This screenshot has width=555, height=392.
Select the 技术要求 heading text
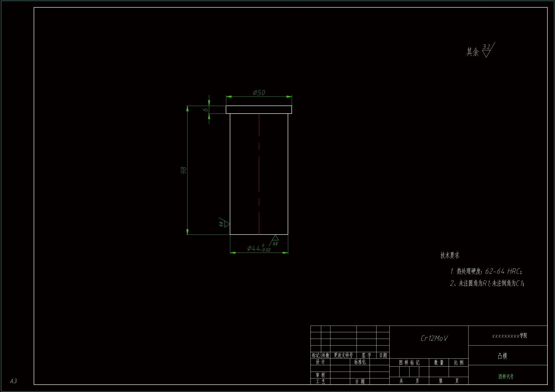(x=450, y=255)
